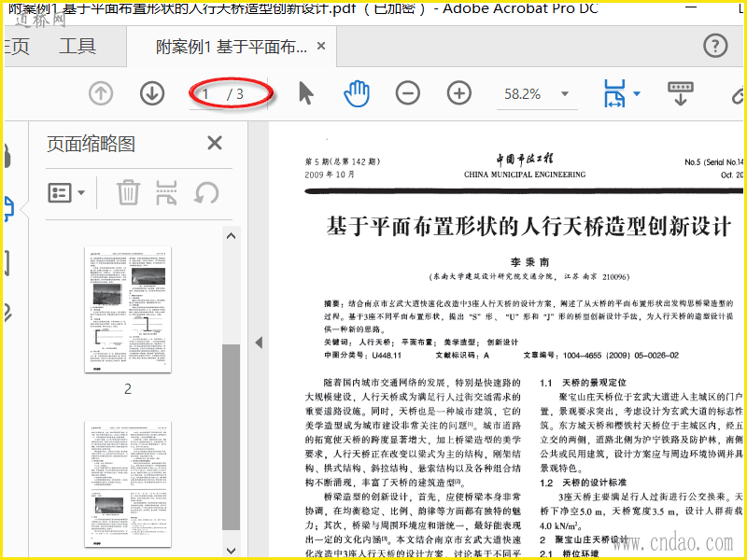
Task: Click the 页面缩略图 panel title
Action: [91, 144]
